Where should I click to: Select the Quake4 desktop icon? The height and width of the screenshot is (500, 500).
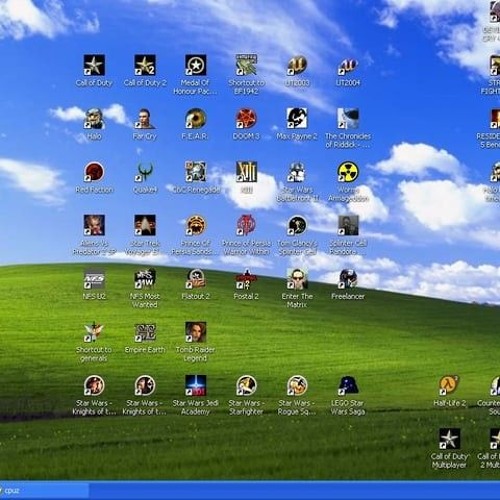pos(145,172)
